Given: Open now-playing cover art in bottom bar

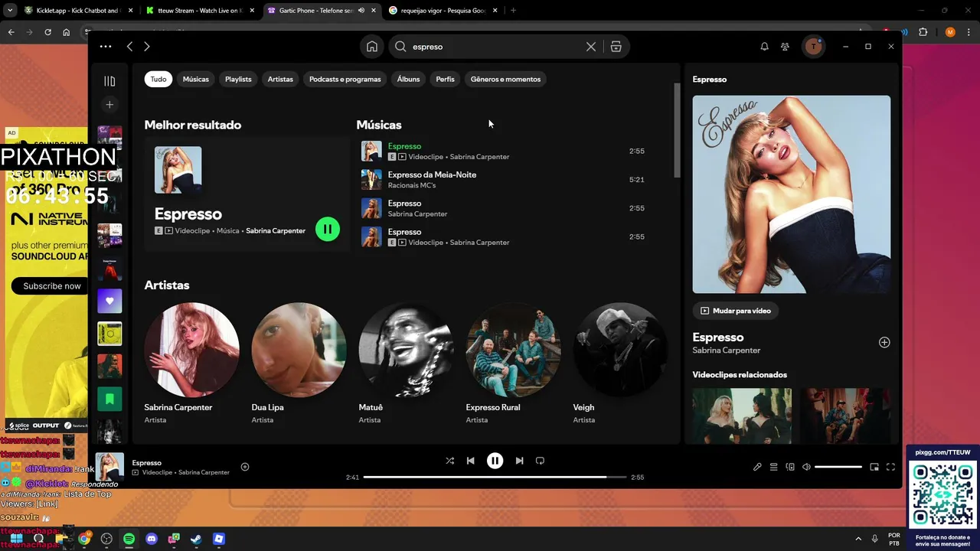Looking at the screenshot, I should point(109,467).
